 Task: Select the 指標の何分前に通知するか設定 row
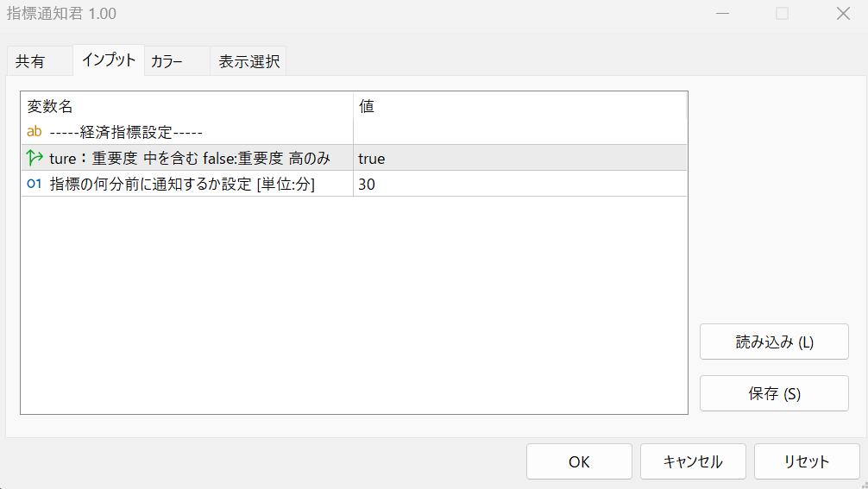(x=182, y=184)
